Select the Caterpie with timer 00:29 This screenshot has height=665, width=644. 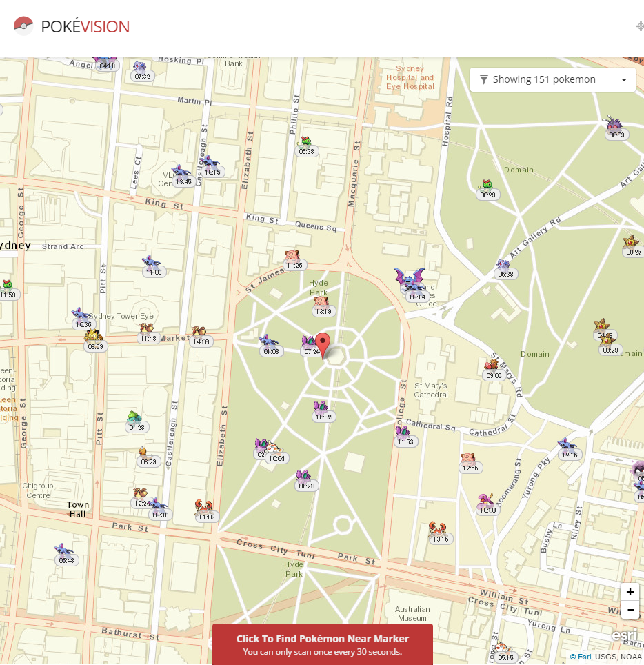coord(487,189)
